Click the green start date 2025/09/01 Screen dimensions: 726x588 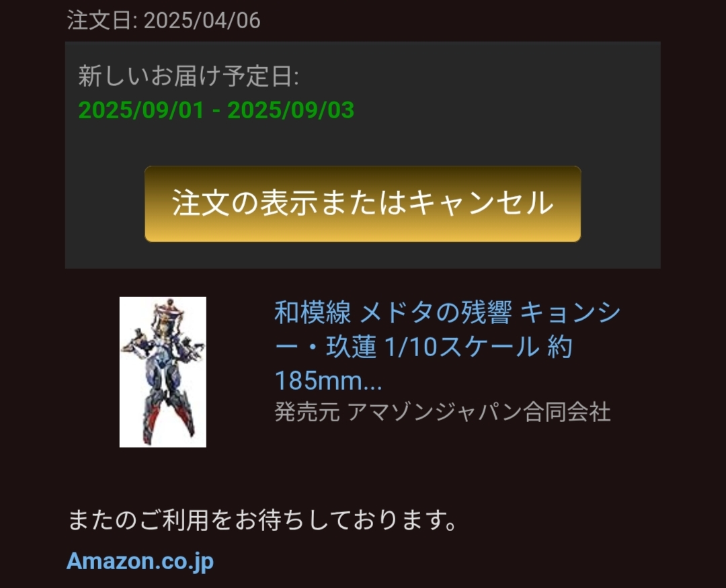[x=141, y=110]
